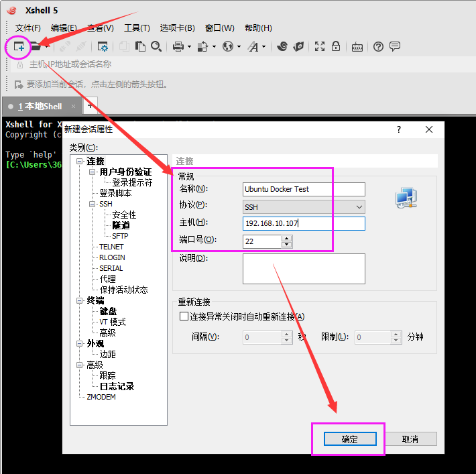The height and width of the screenshot is (474, 476).
Task: Open the dropdown arrow beside the globe icon
Action: click(x=239, y=47)
